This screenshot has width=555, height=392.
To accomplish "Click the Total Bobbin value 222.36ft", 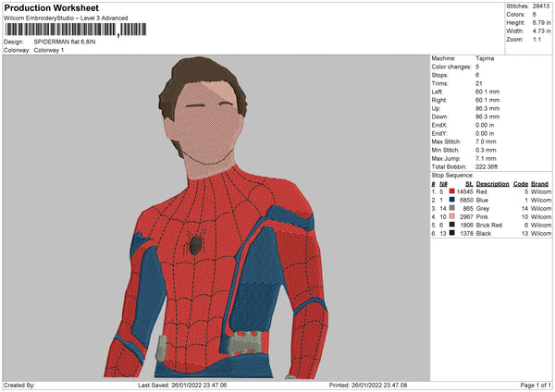I will (x=488, y=166).
